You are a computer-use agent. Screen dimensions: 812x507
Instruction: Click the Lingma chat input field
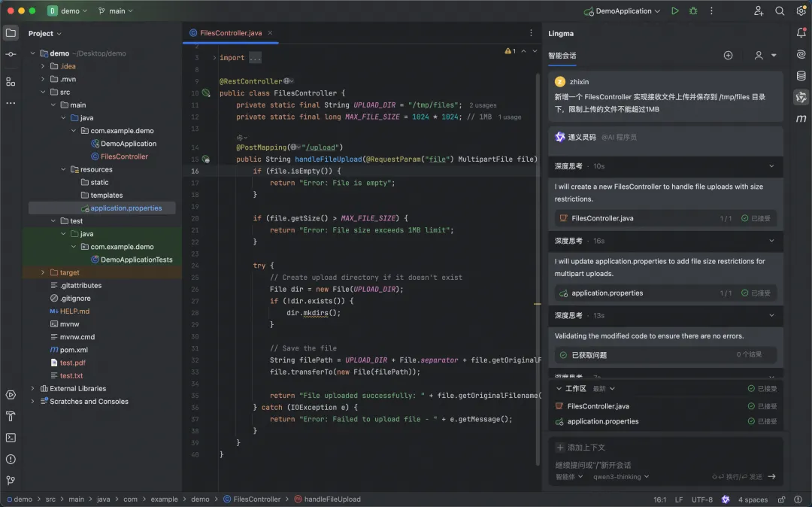(665, 465)
